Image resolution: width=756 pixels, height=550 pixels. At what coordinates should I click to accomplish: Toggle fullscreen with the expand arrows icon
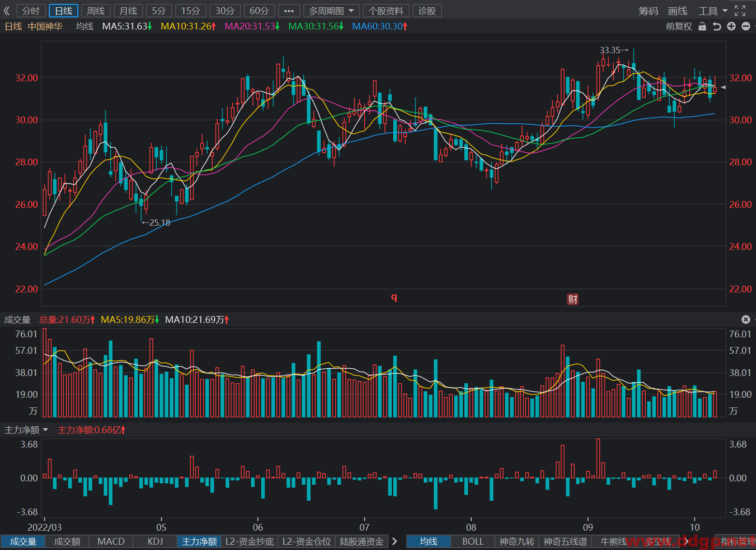coord(740,11)
